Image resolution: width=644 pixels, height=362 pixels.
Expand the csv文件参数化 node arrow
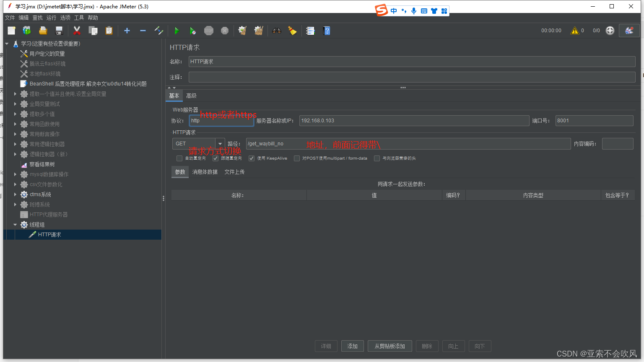[15, 184]
